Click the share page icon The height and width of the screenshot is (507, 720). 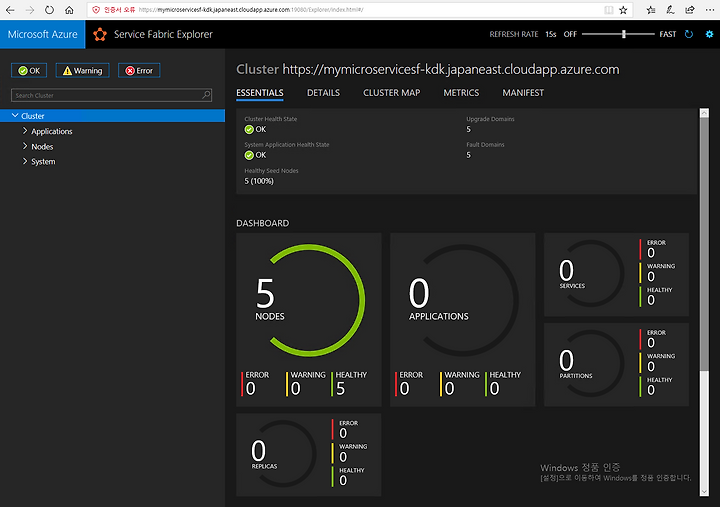pyautogui.click(x=690, y=10)
